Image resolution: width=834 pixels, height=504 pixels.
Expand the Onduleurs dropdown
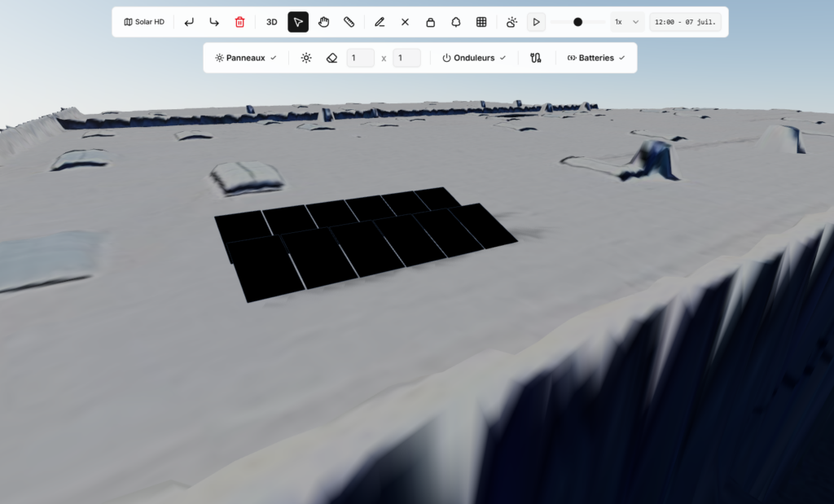pos(474,58)
